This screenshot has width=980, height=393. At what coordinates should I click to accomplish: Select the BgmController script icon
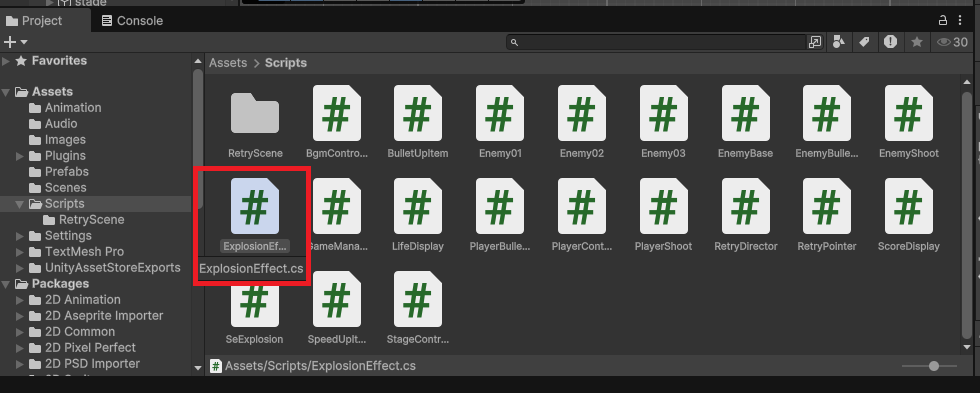(336, 113)
